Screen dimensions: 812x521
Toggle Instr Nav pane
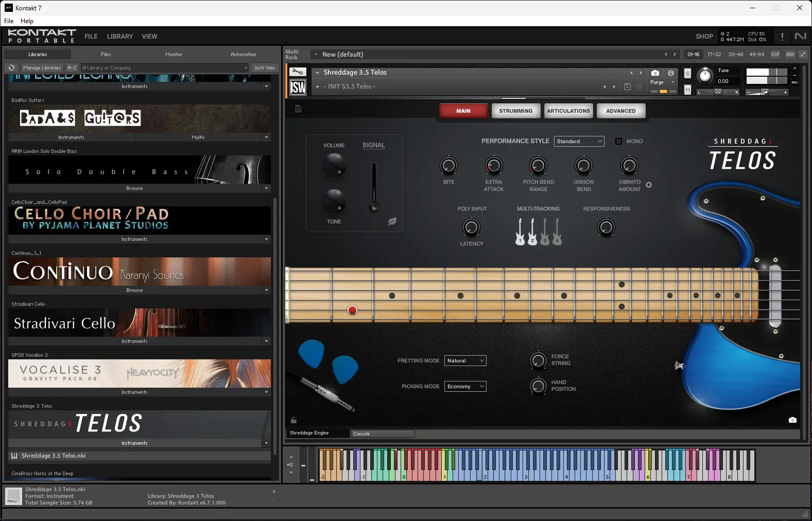click(x=265, y=67)
